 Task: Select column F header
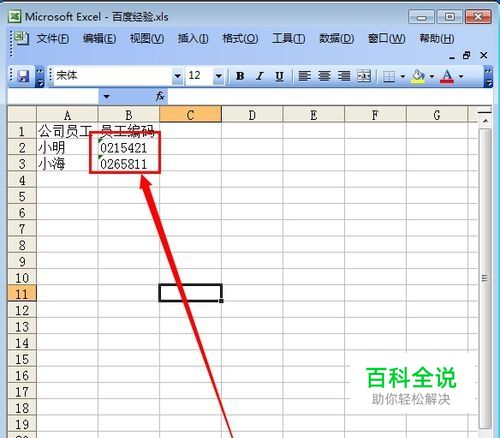[375, 115]
